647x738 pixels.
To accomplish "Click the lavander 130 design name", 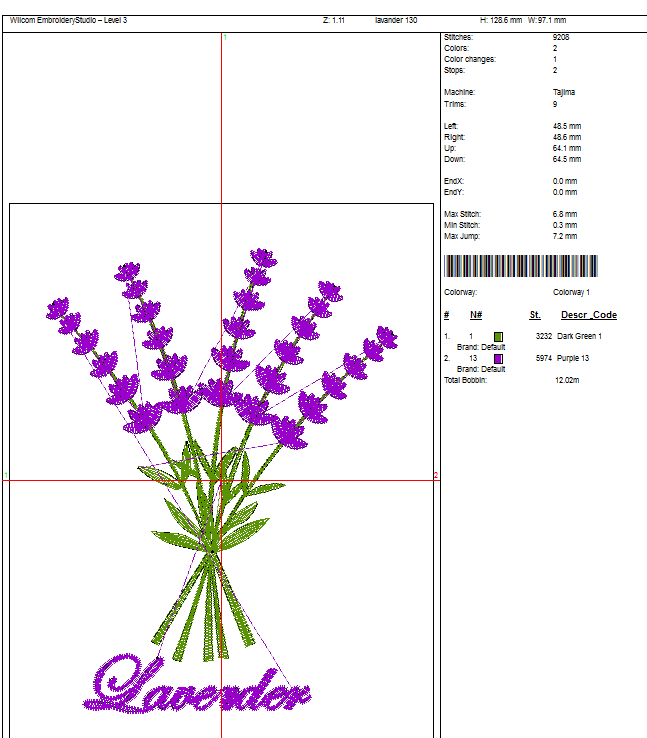I will [x=396, y=20].
